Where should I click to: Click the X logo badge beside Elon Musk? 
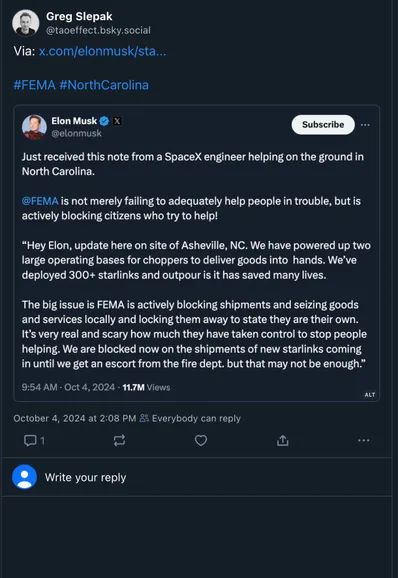[117, 121]
